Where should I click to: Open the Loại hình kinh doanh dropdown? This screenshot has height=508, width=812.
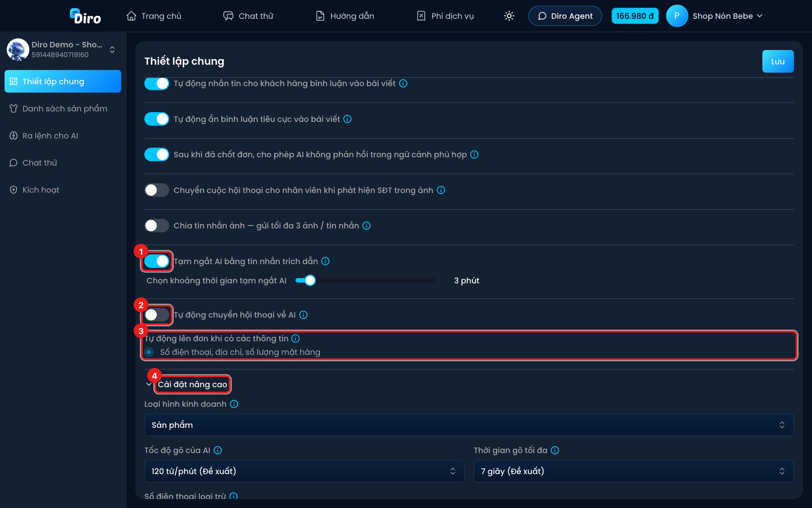469,425
